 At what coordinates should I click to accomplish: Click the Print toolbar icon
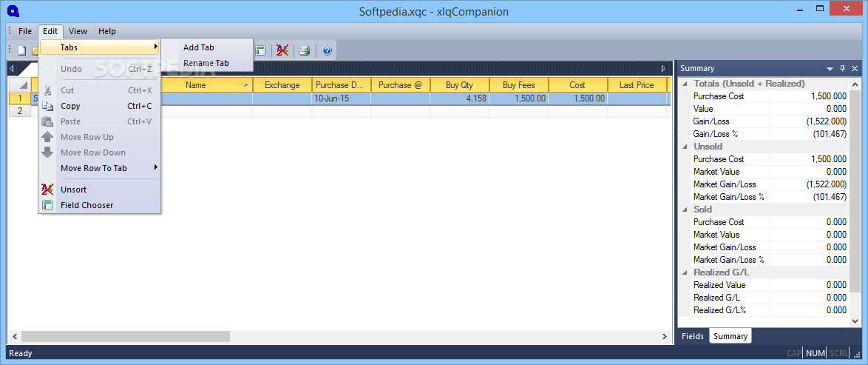pyautogui.click(x=304, y=51)
